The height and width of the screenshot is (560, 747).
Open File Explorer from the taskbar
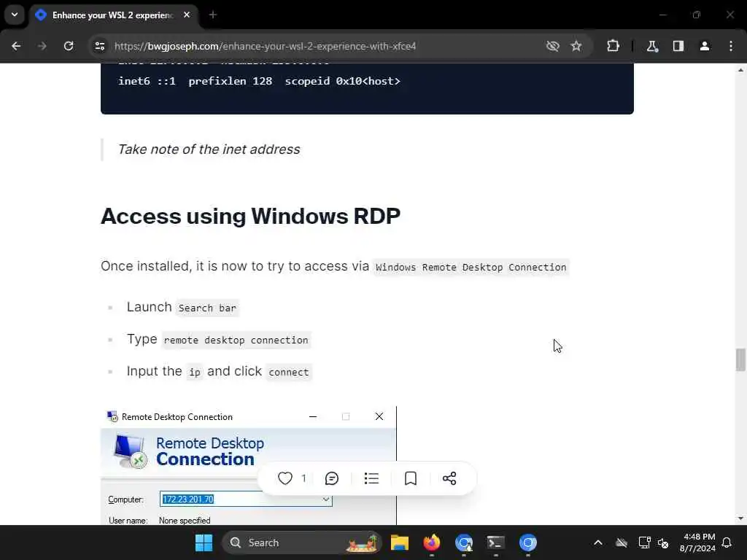click(x=400, y=542)
